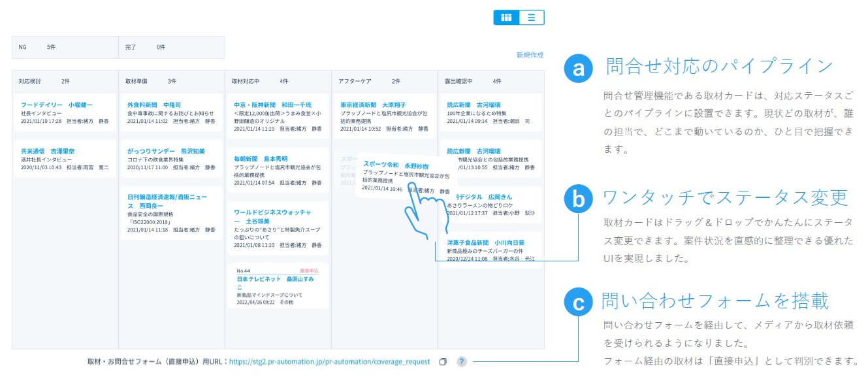Open the stg2.pr-automation.jp coverage request URL
Viewport: 868px width, 379px height.
tap(329, 361)
